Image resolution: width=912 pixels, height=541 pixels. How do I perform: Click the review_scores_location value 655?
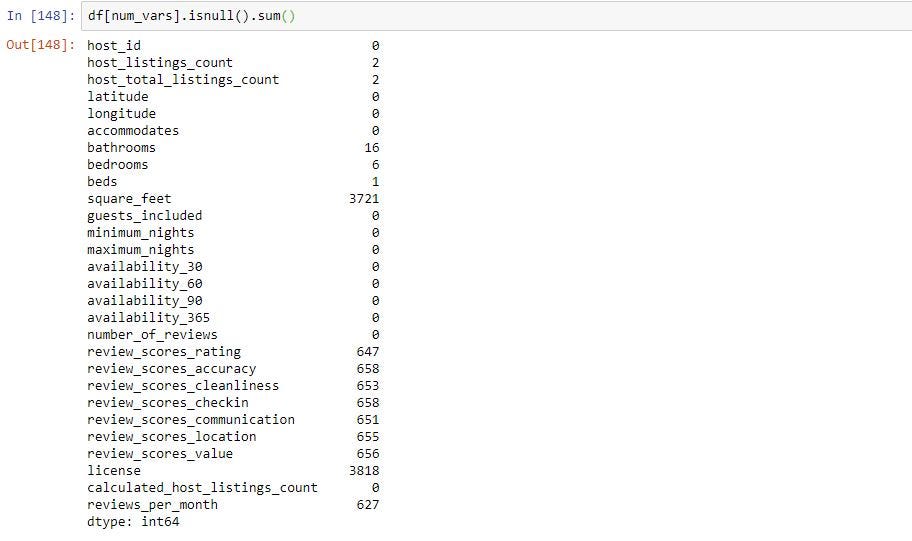[368, 437]
